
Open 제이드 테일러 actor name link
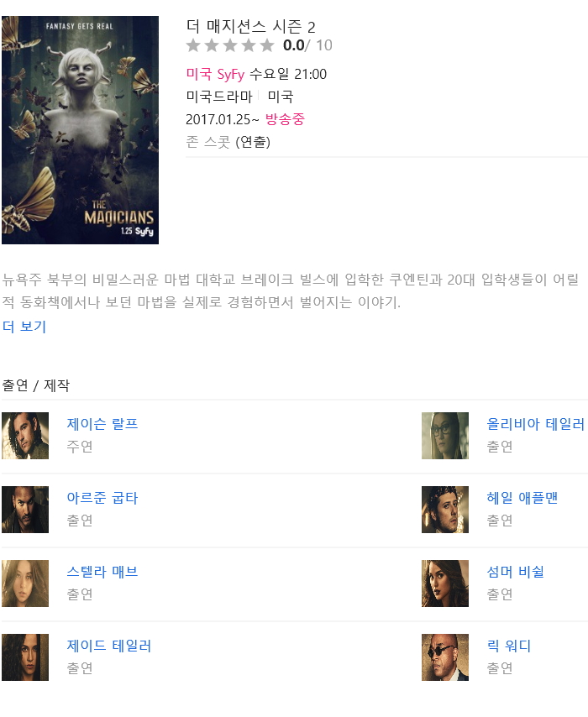point(109,646)
